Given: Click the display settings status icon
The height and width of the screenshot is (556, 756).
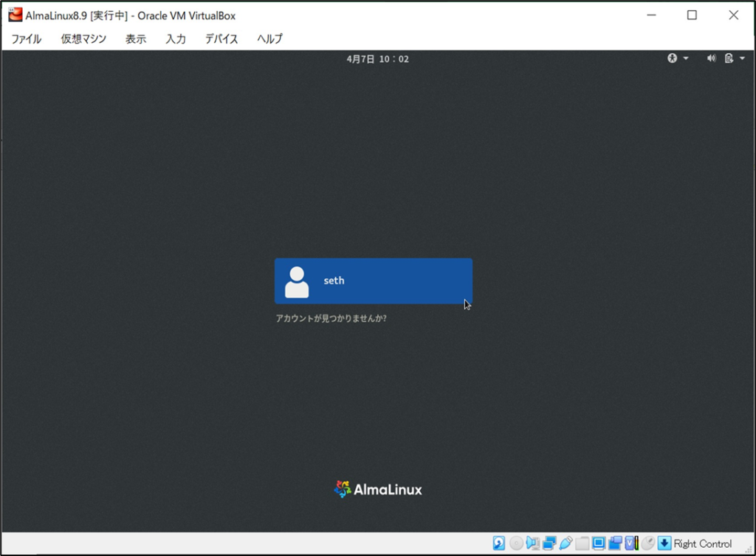Looking at the screenshot, I should (x=598, y=543).
